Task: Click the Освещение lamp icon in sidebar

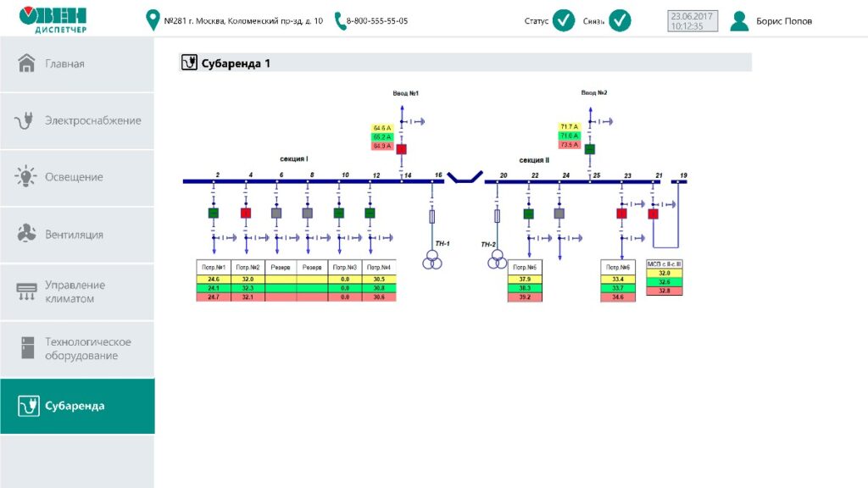Action: click(x=25, y=176)
